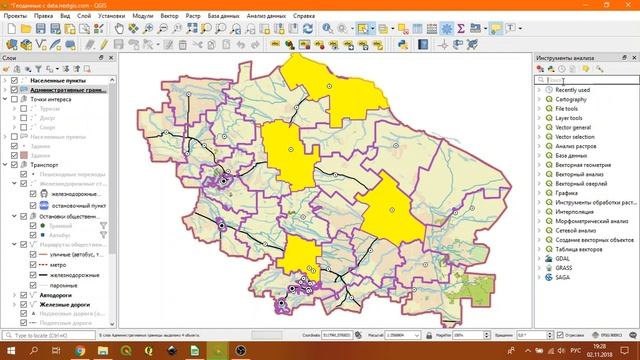Open the Python console
The width and height of the screenshot is (640, 360).
(x=403, y=44)
